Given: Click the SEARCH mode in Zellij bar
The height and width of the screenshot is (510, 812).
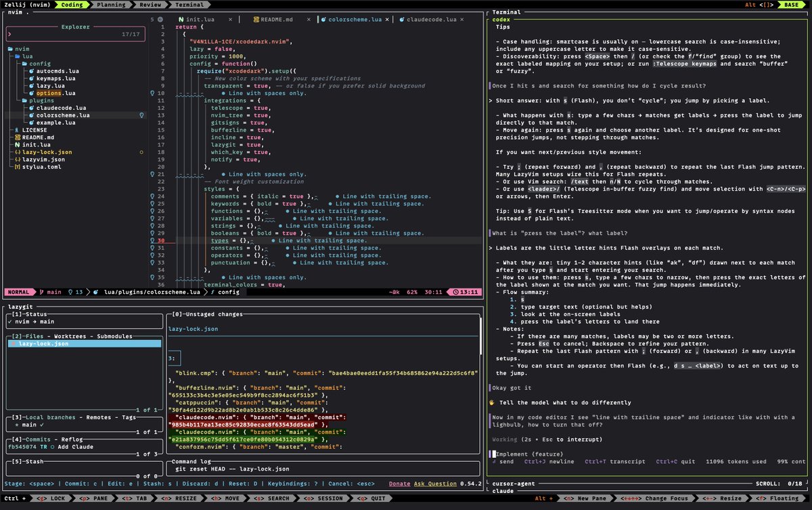Looking at the screenshot, I should 271,498.
